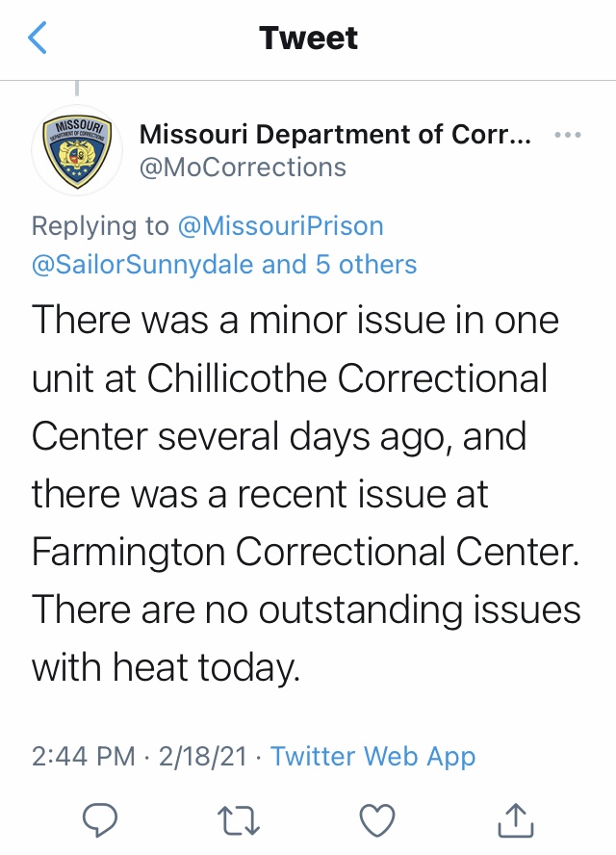Tap "Chillicothe Correctional" in the tweet text
Screen dimensions: 616x855
pos(346,378)
